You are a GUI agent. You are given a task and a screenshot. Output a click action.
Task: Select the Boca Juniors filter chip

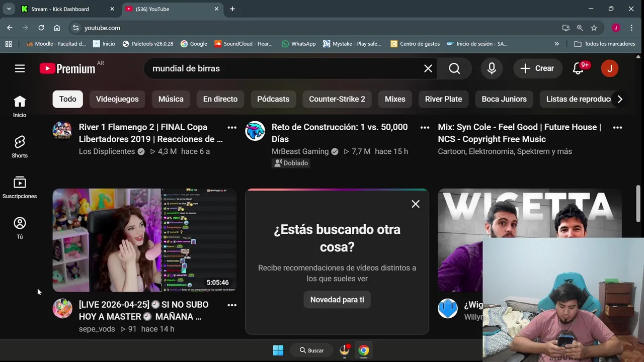(504, 99)
